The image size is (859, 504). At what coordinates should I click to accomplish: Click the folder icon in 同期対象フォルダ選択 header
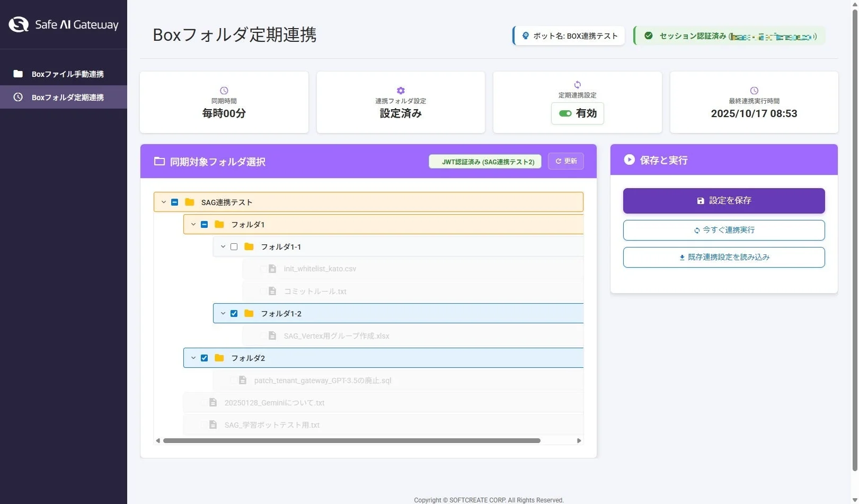(160, 161)
